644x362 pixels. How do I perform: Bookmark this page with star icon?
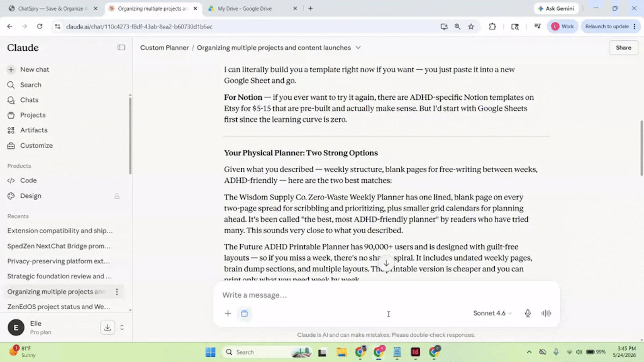[x=471, y=27]
